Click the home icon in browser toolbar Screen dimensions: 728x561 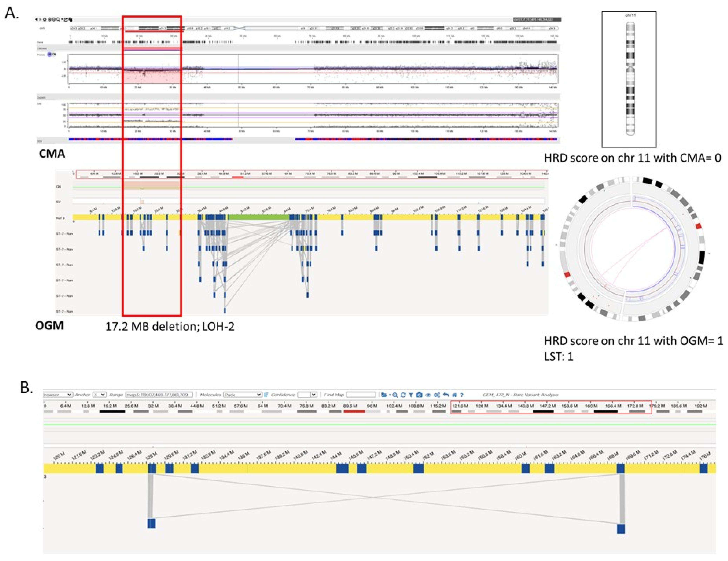(454, 395)
